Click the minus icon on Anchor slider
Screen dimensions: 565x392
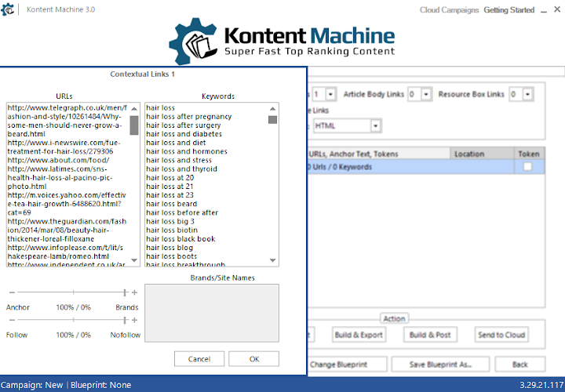point(12,292)
